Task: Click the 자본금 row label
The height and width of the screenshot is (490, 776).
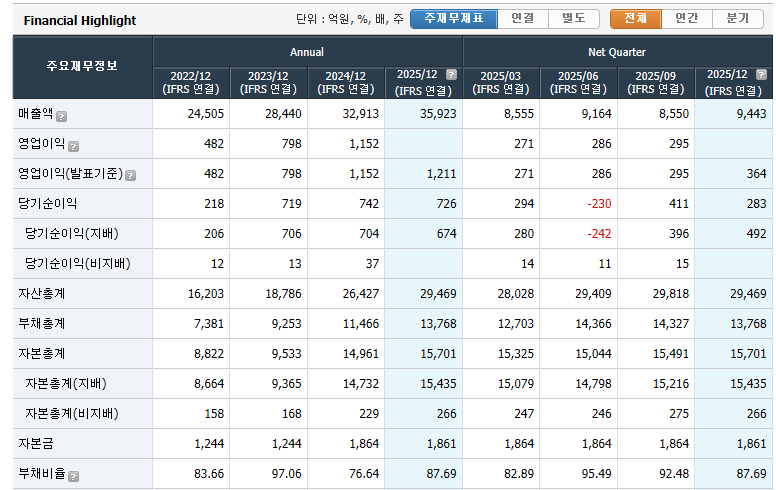Action: tap(36, 443)
